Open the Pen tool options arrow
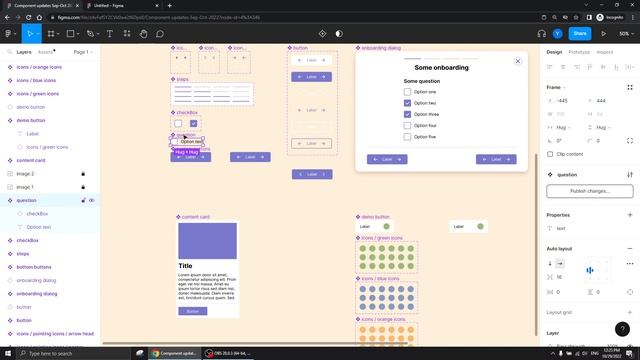The width and height of the screenshot is (640, 360). point(98,34)
